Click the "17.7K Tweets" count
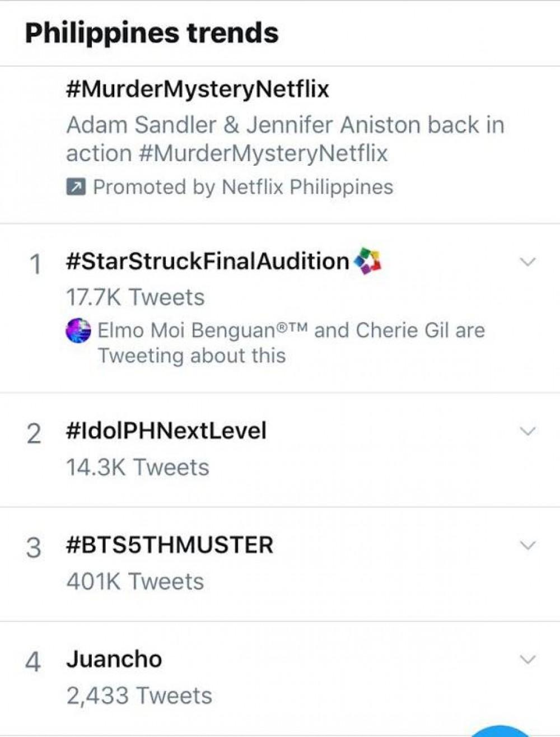This screenshot has height=737, width=560. point(135,297)
